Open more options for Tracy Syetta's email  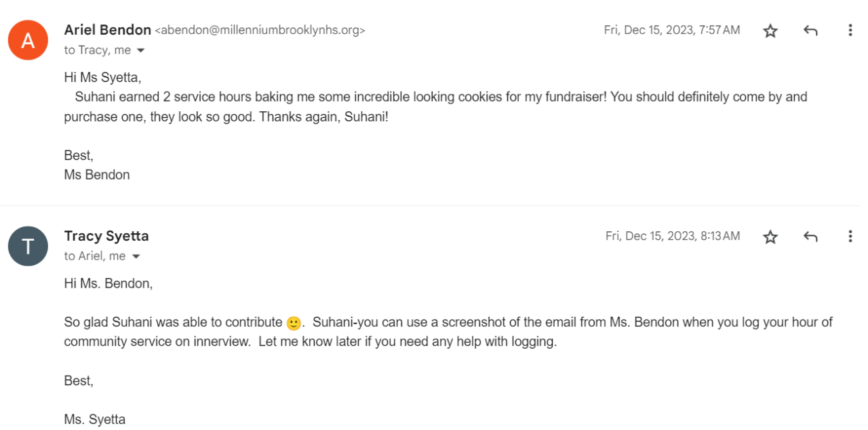pos(850,237)
